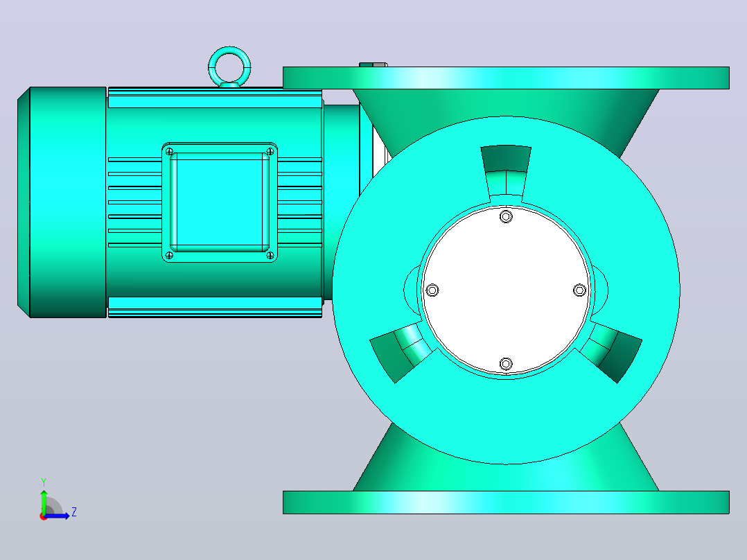
Task: Select the lifting eye bolt on motor
Action: [229, 67]
